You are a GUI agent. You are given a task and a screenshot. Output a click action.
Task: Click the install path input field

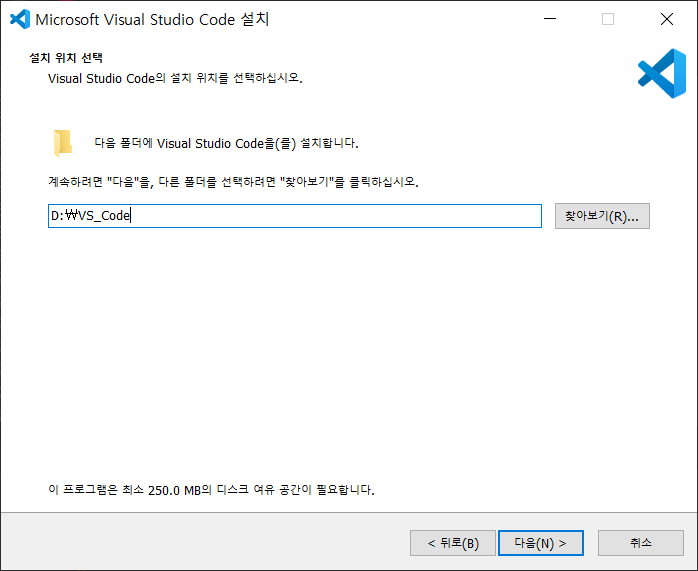[295, 216]
